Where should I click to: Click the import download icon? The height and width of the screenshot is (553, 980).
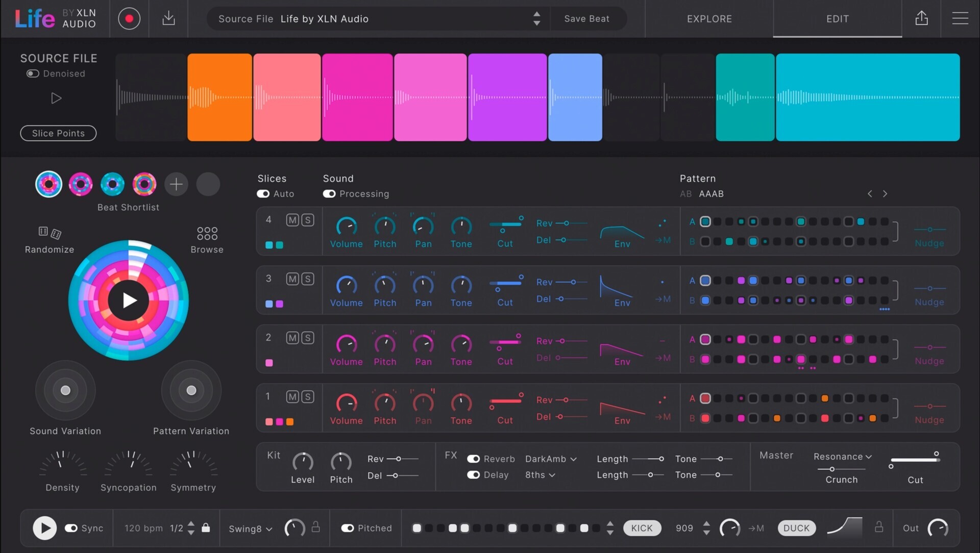pos(168,19)
